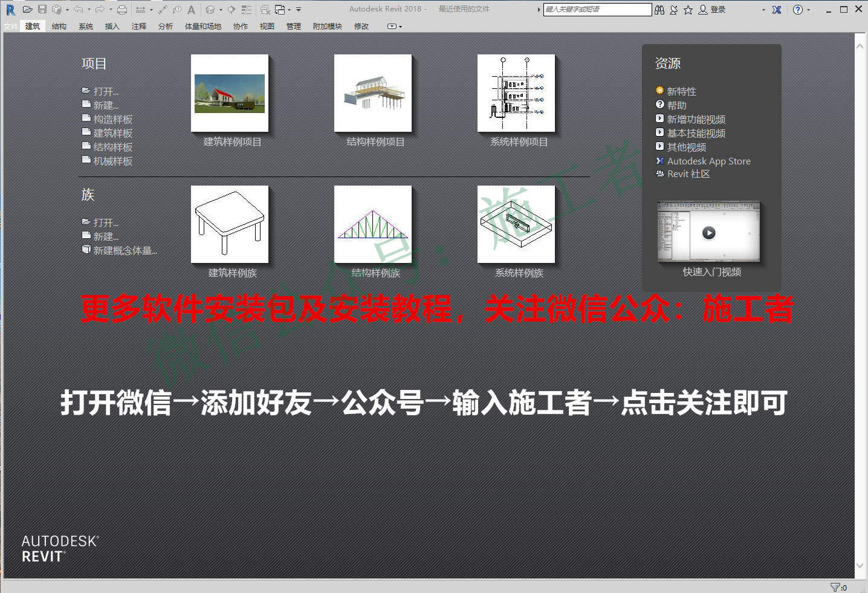Image resolution: width=868 pixels, height=593 pixels.
Task: Open the Undo history dropdown arrow
Action: 89,10
